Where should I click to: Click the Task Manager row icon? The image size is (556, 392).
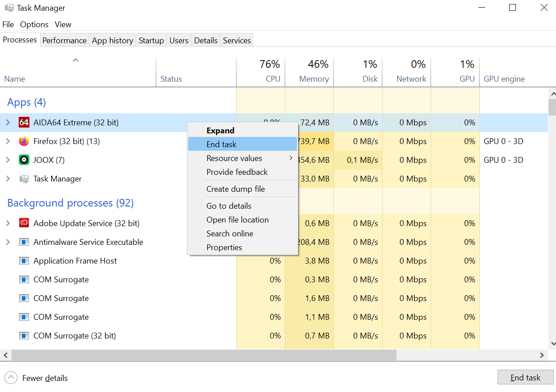pyautogui.click(x=24, y=179)
